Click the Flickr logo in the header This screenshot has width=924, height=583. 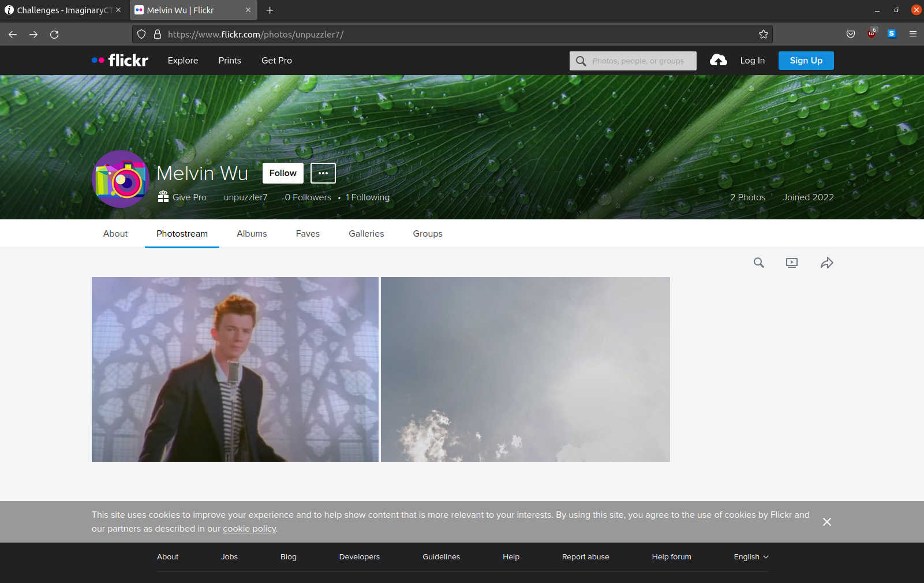(120, 60)
